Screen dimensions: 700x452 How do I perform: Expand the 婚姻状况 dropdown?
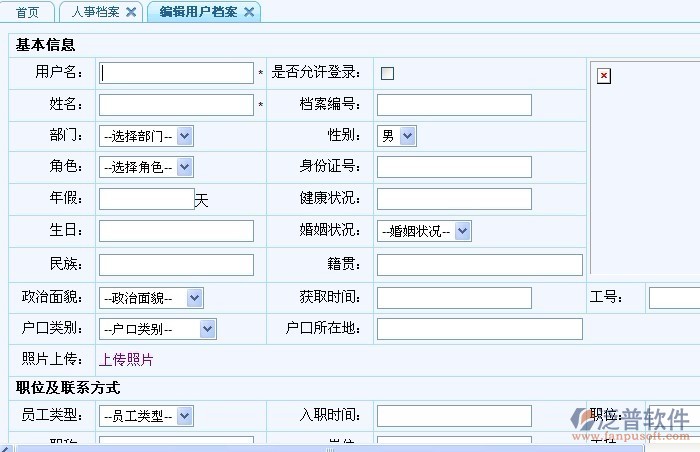424,231
